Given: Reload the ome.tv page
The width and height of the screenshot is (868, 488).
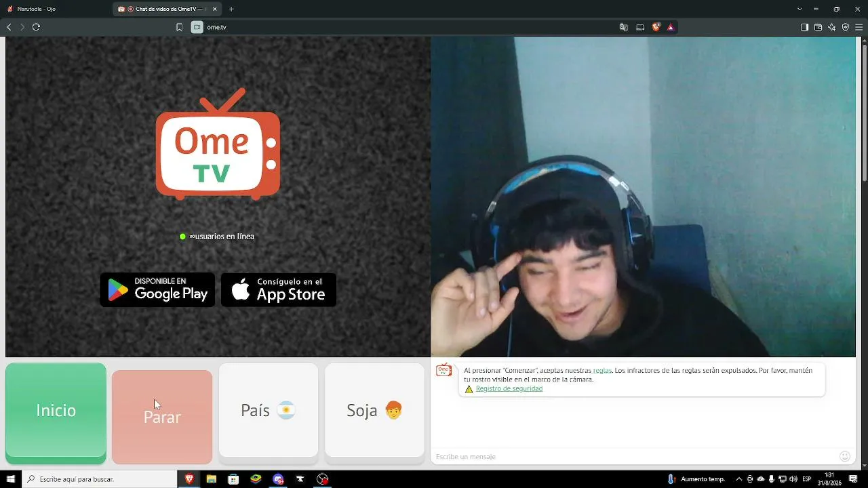Looking at the screenshot, I should (36, 27).
